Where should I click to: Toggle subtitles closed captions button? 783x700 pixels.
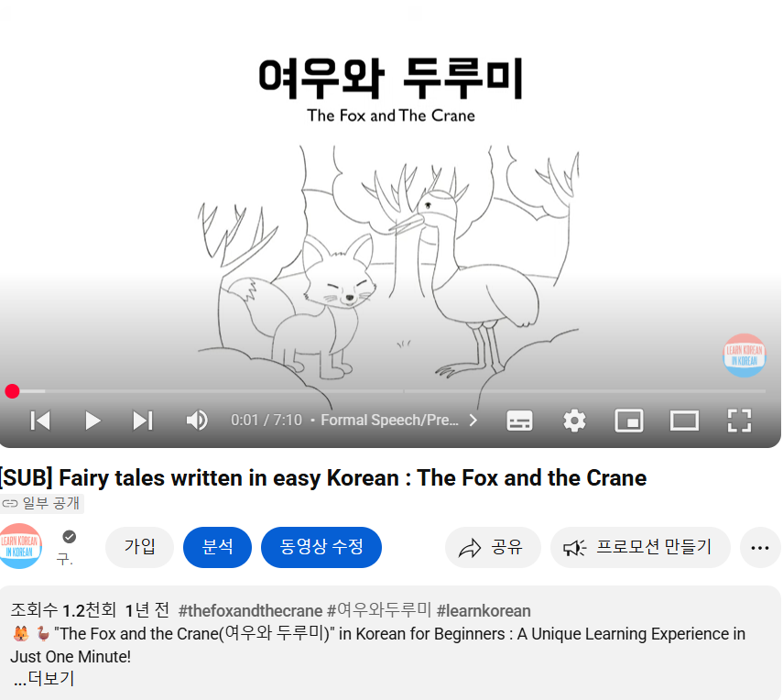click(x=519, y=421)
